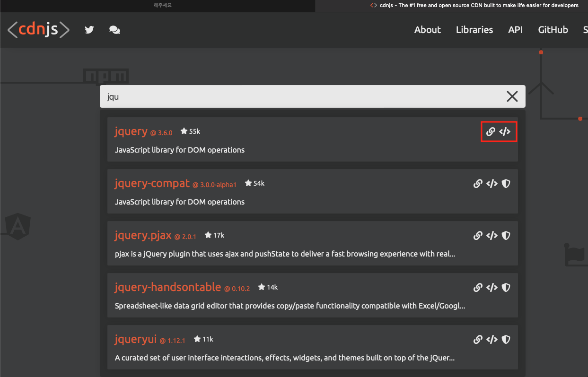Click the 55k star count
The image size is (588, 377).
point(191,131)
